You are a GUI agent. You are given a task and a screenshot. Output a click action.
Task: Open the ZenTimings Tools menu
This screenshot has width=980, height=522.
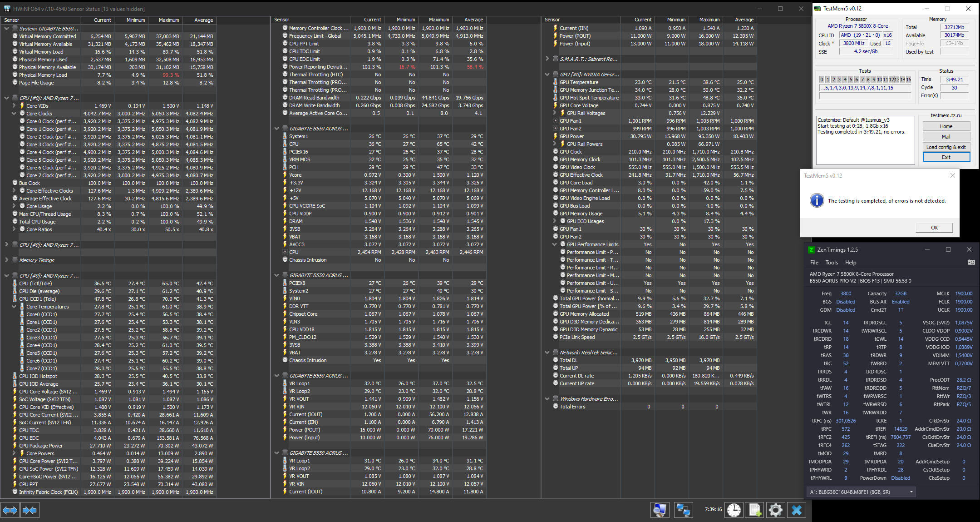pyautogui.click(x=832, y=263)
